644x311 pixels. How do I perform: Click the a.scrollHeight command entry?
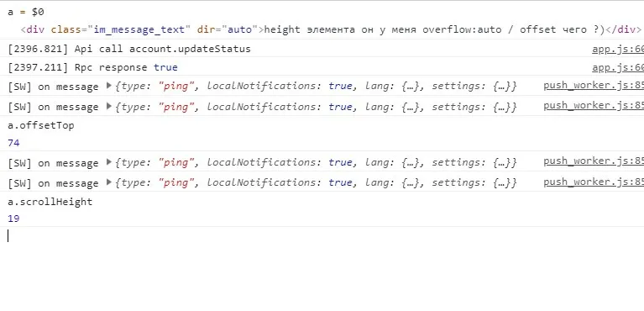(x=50, y=202)
